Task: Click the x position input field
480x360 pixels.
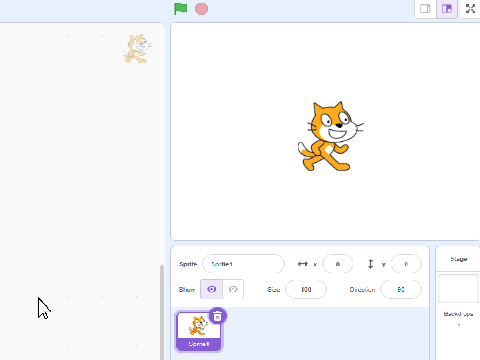Action: (338, 264)
